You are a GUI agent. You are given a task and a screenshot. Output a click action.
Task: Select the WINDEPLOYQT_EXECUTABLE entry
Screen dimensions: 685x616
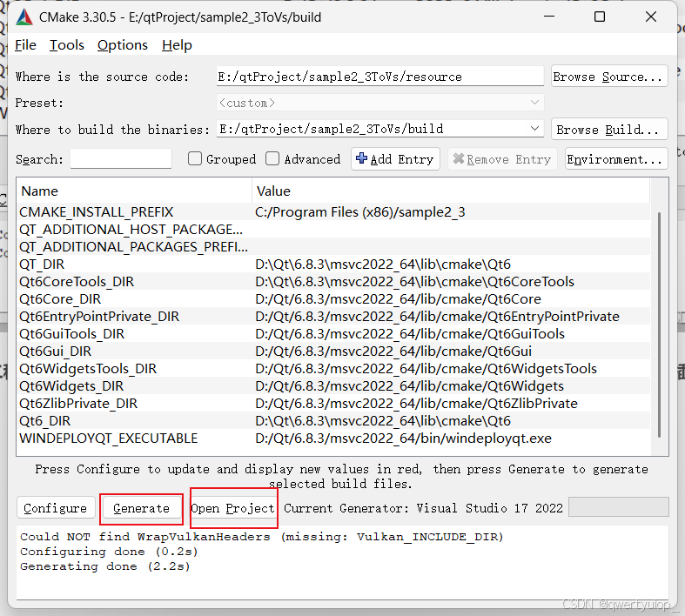[x=108, y=439]
